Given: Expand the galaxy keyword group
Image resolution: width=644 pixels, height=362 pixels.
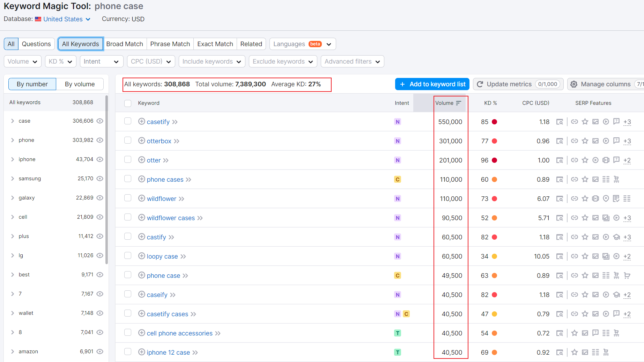Looking at the screenshot, I should click(x=13, y=198).
